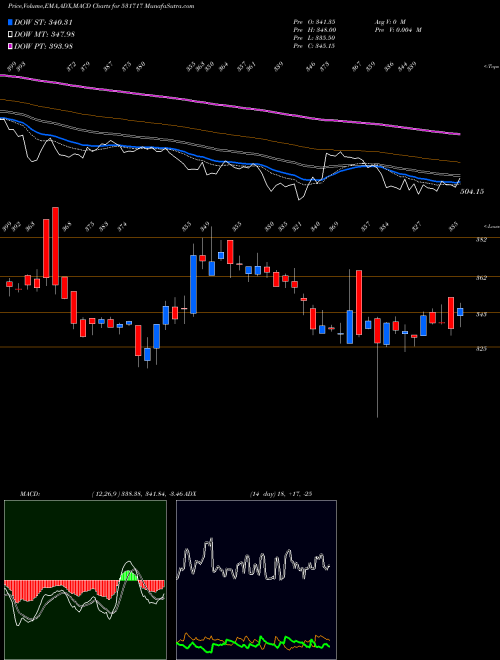Click the last blue candlestick near 343
Viewport: 500px width, 660px height.
click(460, 312)
